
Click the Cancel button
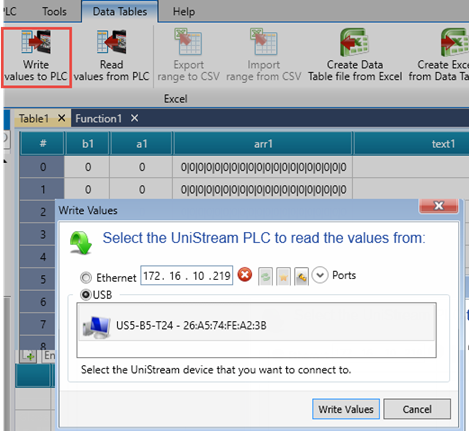417,409
